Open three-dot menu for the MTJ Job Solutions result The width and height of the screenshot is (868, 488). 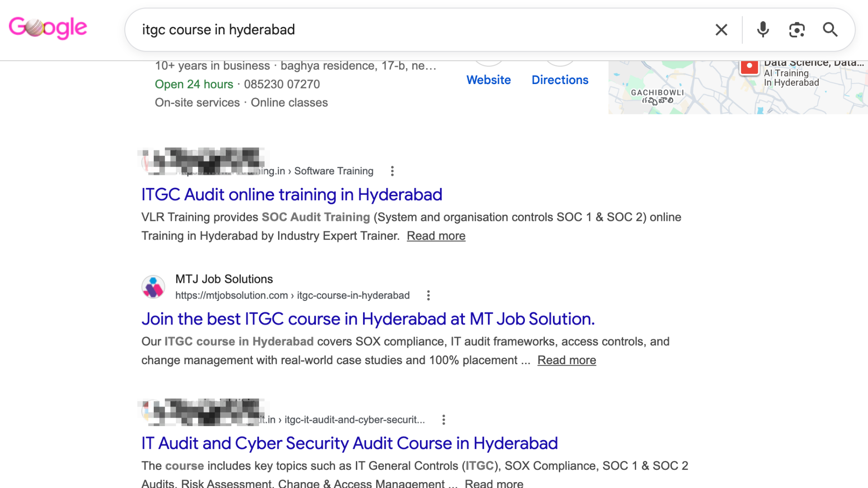(x=428, y=296)
